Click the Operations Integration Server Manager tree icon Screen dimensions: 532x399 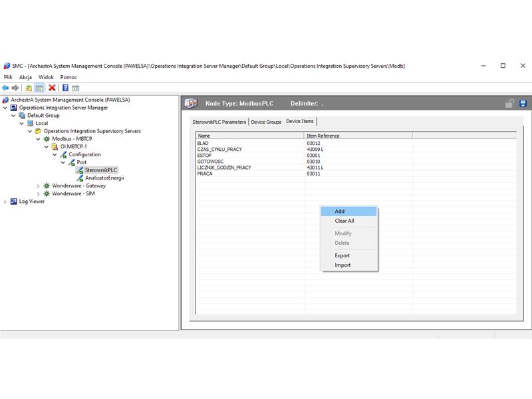click(x=13, y=108)
